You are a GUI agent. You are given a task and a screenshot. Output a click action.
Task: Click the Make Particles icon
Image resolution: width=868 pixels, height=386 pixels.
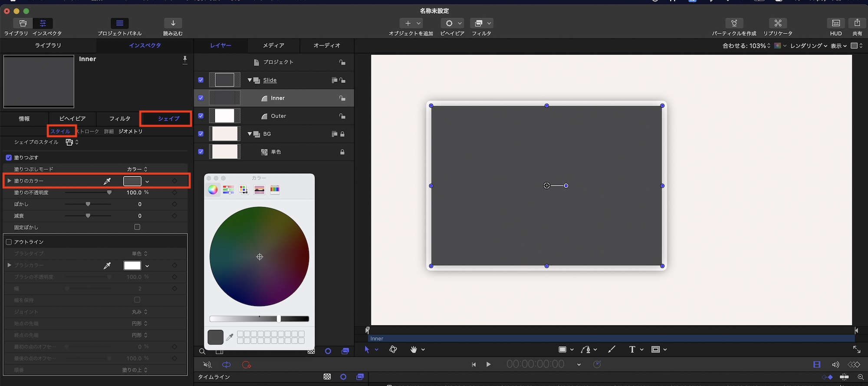pyautogui.click(x=734, y=23)
